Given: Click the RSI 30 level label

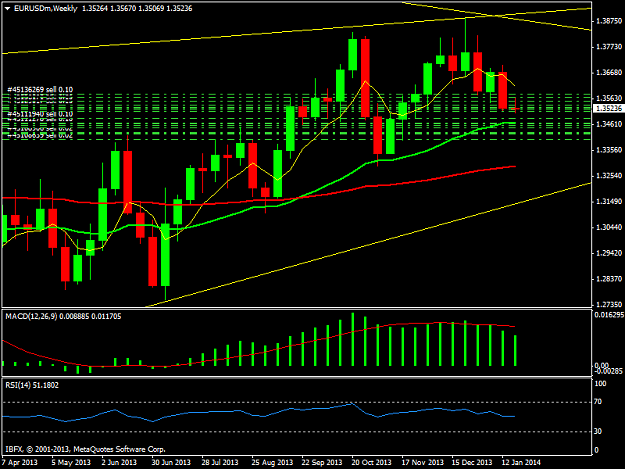Looking at the screenshot, I should pyautogui.click(x=598, y=431).
